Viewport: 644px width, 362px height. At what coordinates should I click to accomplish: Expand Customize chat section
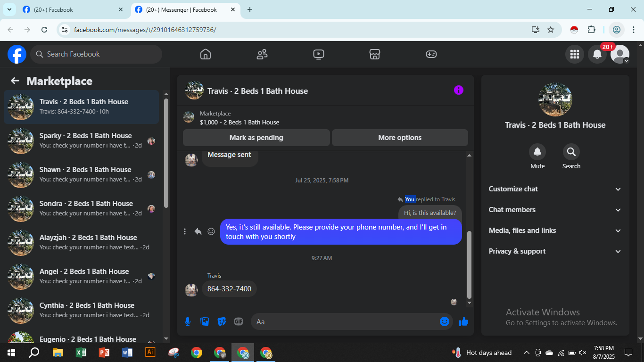(555, 189)
